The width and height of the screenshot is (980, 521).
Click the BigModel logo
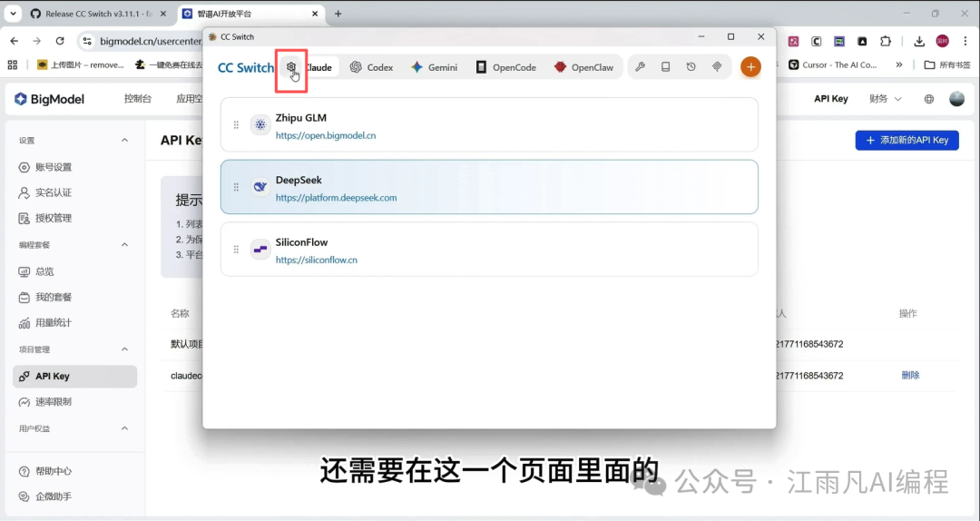tap(49, 99)
